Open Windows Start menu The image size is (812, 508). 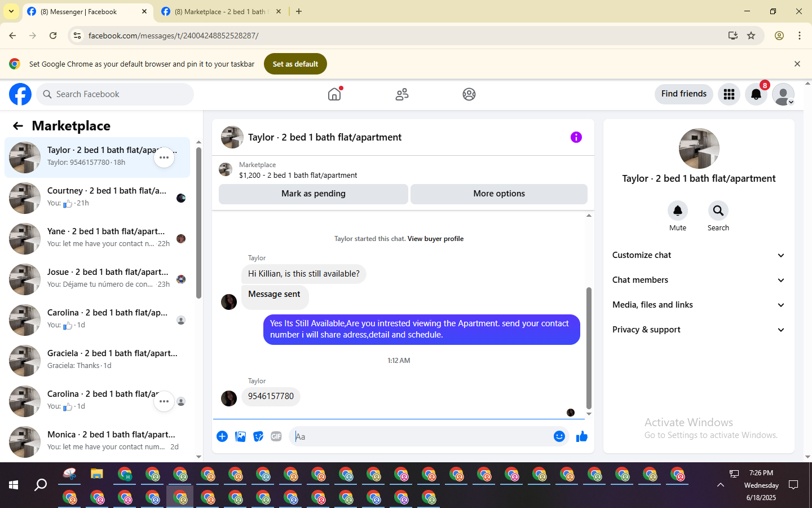[x=14, y=485]
